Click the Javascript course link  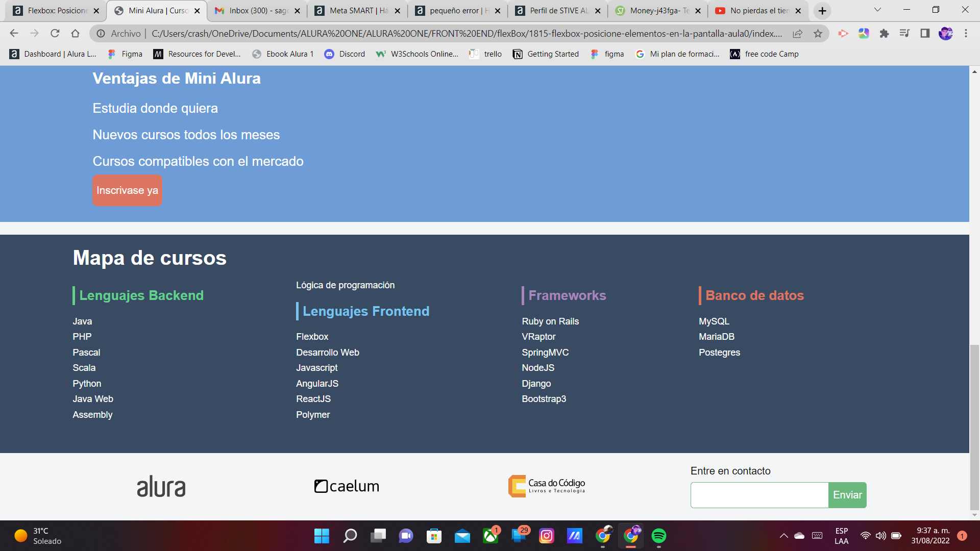click(x=316, y=368)
